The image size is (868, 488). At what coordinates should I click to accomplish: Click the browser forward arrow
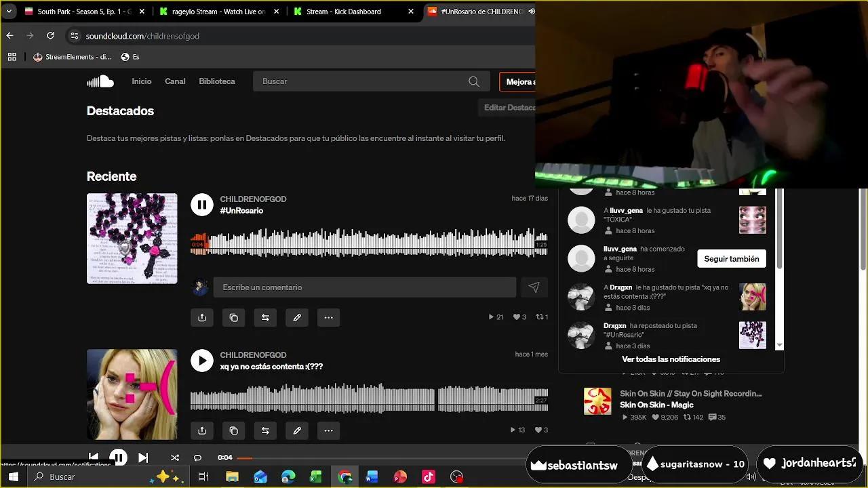pyautogui.click(x=30, y=36)
